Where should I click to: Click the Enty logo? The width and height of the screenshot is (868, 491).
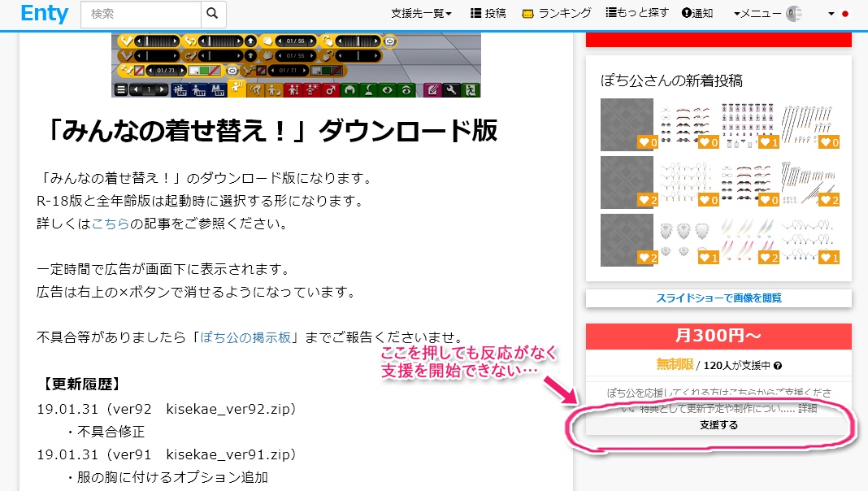pyautogui.click(x=43, y=14)
